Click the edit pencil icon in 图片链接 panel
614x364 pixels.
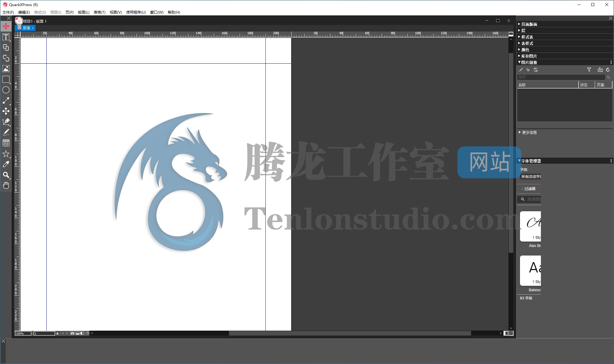point(521,70)
